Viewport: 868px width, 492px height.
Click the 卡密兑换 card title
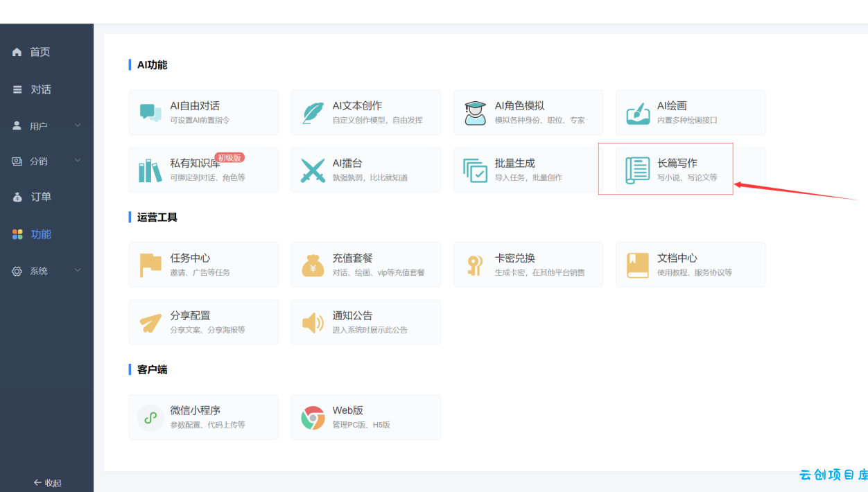click(x=514, y=258)
